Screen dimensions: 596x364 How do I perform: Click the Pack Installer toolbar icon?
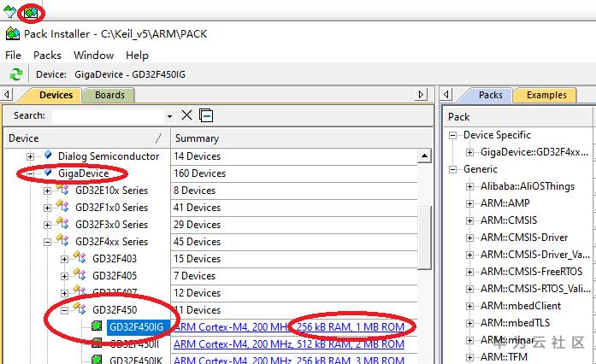point(31,13)
